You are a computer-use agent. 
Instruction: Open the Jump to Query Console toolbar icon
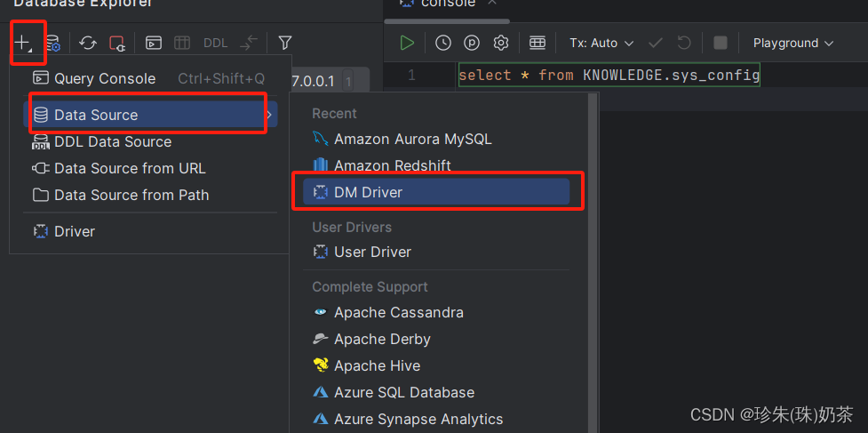(154, 43)
